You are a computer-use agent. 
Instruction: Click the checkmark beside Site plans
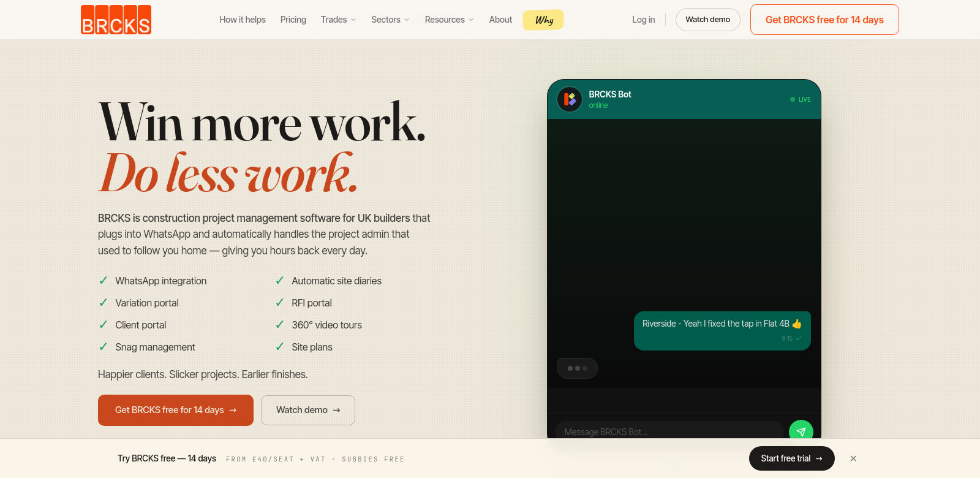pyautogui.click(x=280, y=346)
